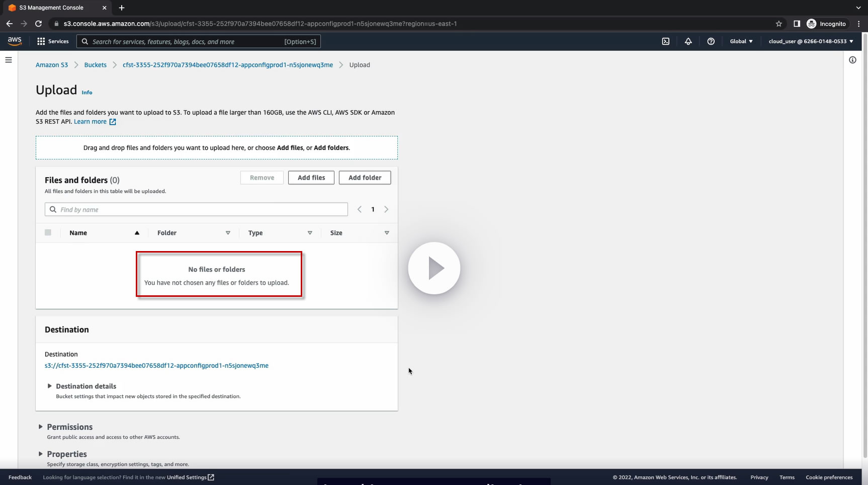Open the Global region dropdown
868x485 pixels.
741,41
